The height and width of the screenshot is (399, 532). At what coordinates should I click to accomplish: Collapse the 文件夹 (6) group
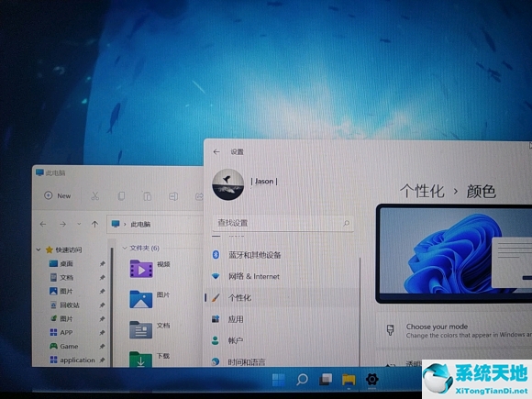click(x=124, y=248)
